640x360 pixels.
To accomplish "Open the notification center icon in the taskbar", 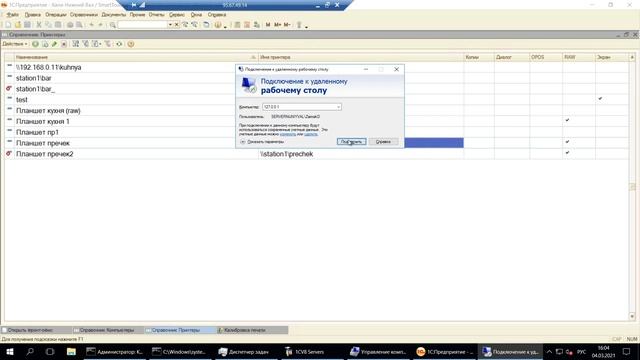I will (627, 351).
